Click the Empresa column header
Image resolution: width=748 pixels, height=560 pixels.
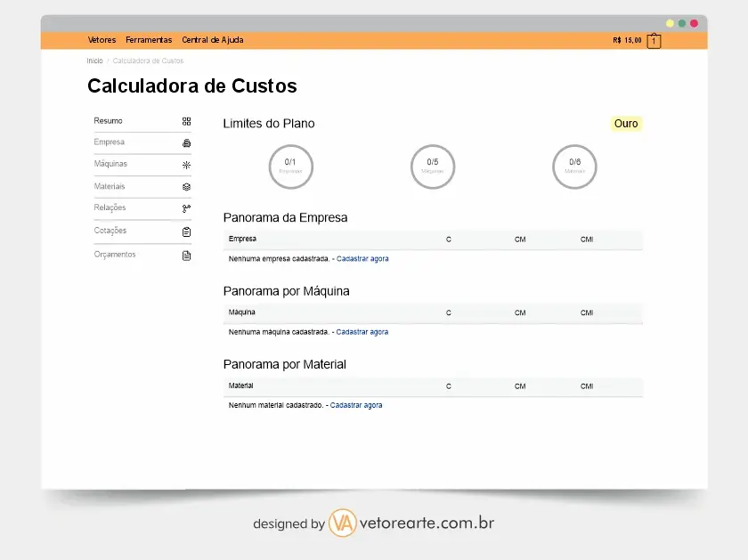pyautogui.click(x=242, y=239)
